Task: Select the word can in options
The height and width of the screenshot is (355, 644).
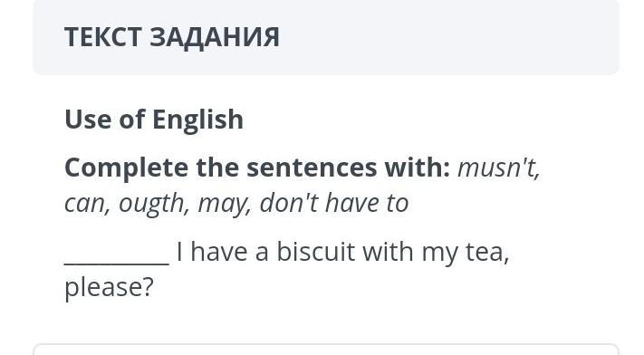Action: (88, 204)
